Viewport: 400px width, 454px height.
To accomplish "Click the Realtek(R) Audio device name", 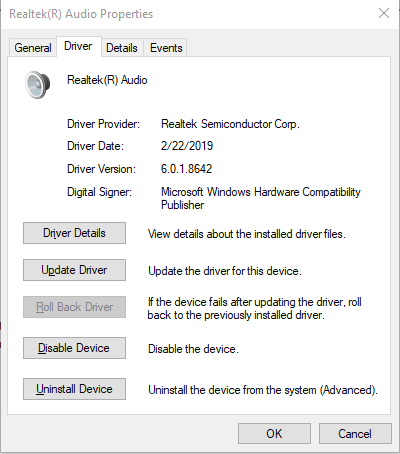I will tap(107, 80).
